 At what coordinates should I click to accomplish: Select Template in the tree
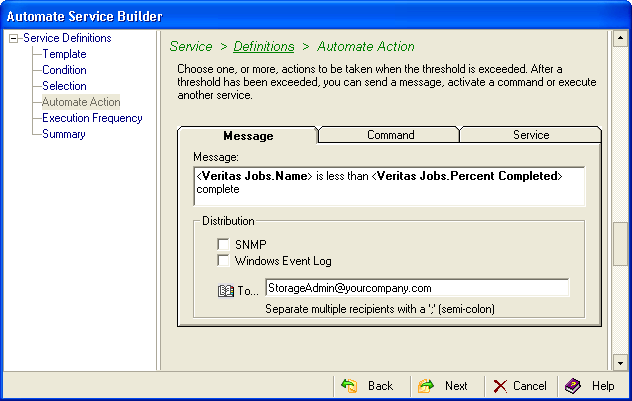(64, 54)
